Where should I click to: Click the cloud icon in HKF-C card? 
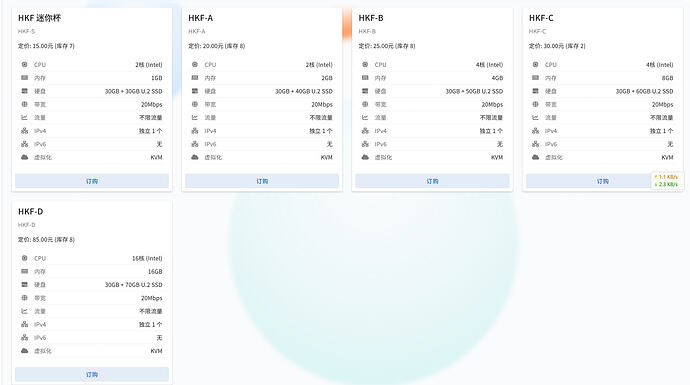click(536, 157)
